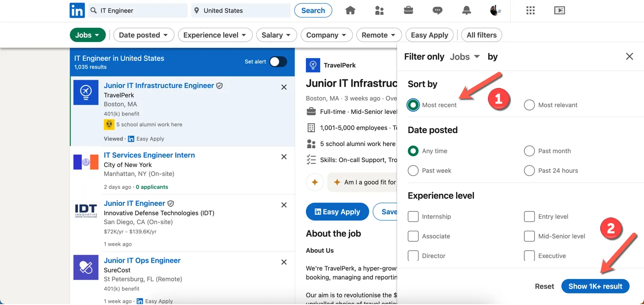Image resolution: width=644 pixels, height=305 pixels.
Task: Open the Learning video icon
Action: point(559,10)
